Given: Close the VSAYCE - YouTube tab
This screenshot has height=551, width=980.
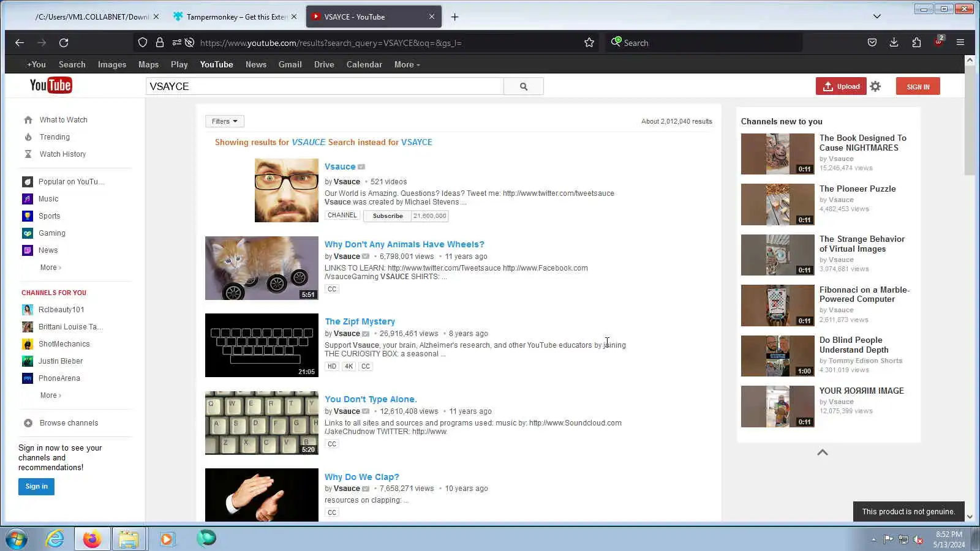Looking at the screenshot, I should (x=432, y=17).
